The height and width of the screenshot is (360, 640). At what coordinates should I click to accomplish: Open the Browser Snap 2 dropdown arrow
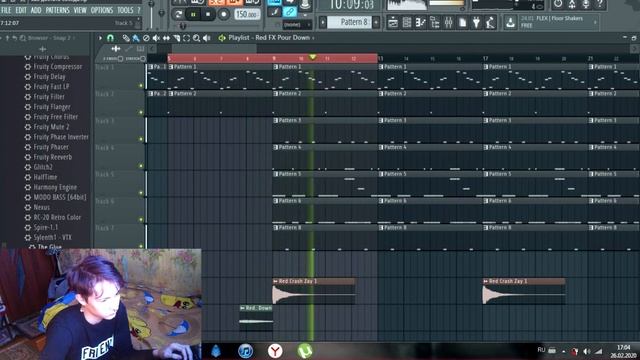tap(74, 38)
